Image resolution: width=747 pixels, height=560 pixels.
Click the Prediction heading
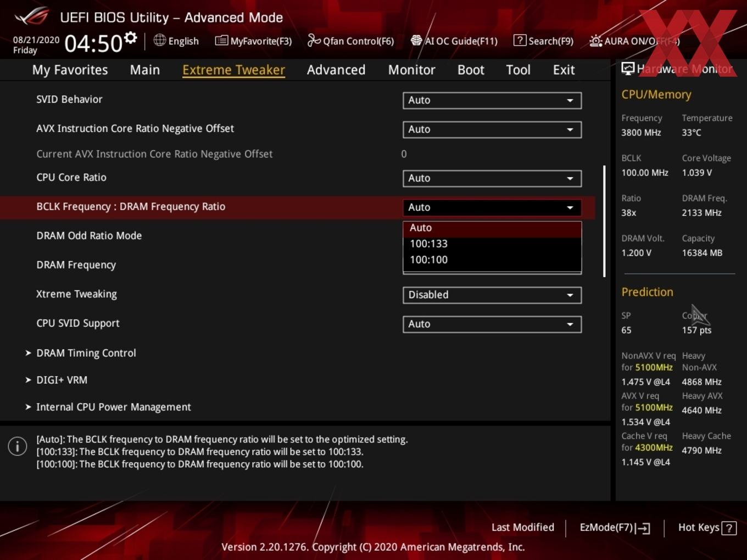pyautogui.click(x=647, y=292)
